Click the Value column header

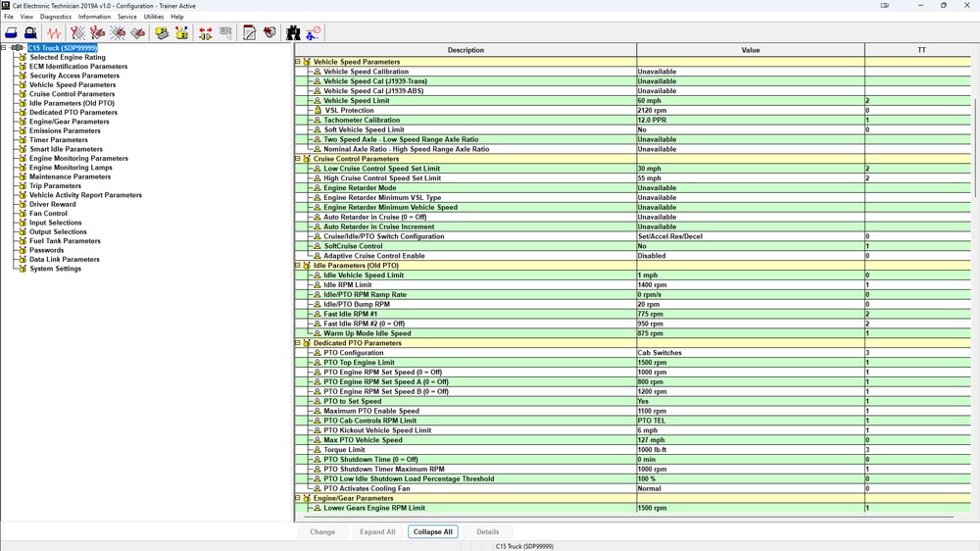pyautogui.click(x=751, y=50)
